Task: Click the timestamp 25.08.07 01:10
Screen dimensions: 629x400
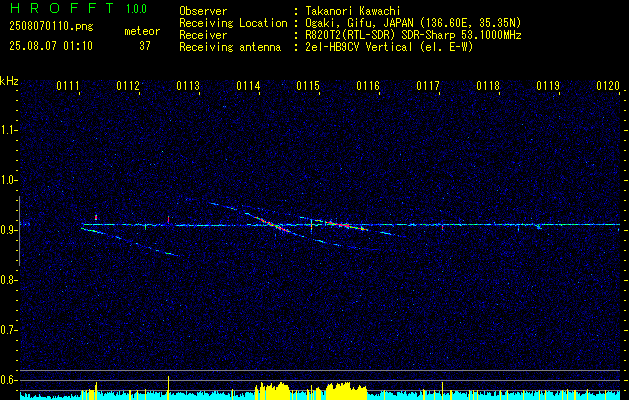Action: (51, 46)
